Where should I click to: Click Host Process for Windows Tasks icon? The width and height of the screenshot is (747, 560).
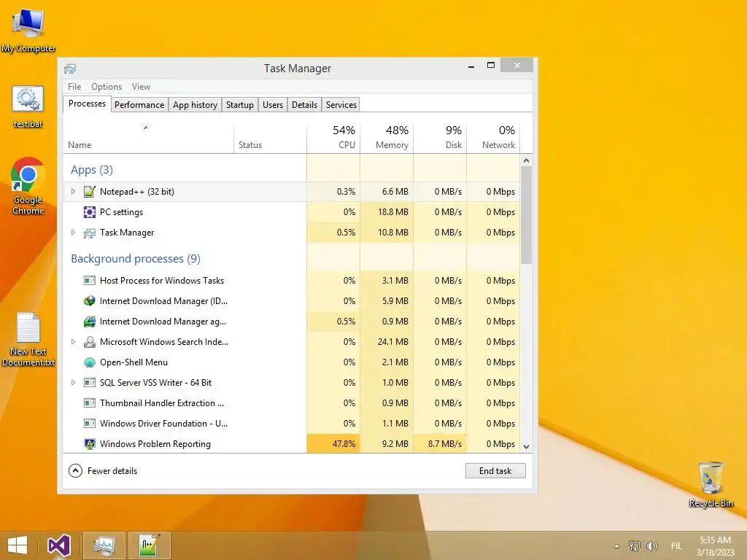pyautogui.click(x=90, y=281)
